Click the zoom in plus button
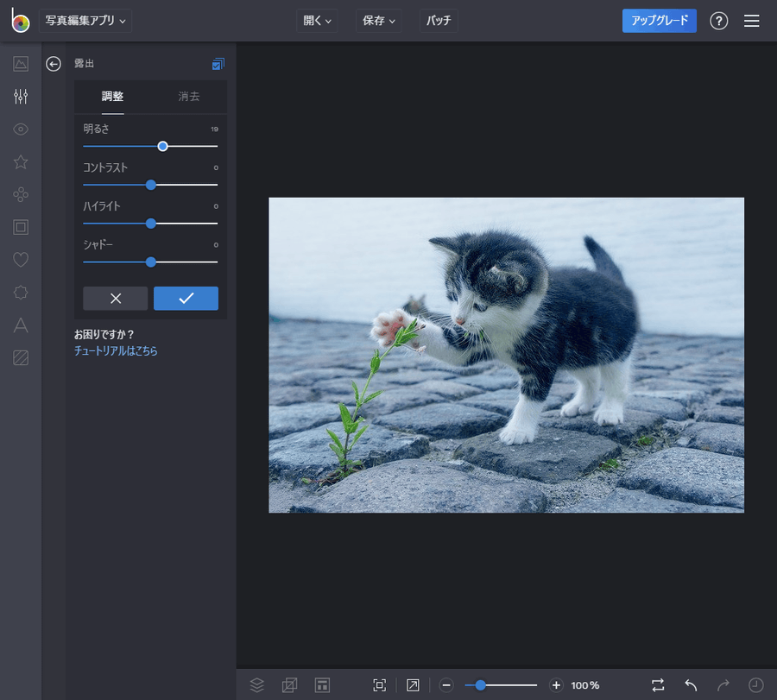The width and height of the screenshot is (777, 700). 556,685
